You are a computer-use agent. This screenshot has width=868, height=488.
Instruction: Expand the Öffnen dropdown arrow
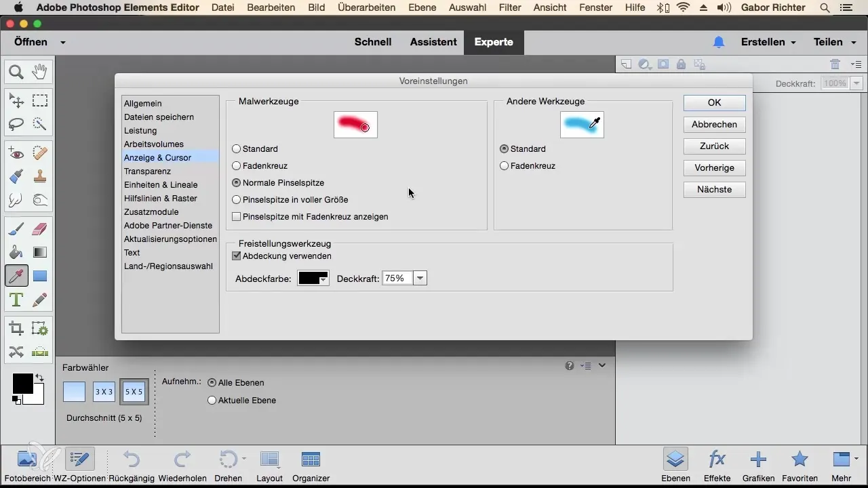point(62,42)
